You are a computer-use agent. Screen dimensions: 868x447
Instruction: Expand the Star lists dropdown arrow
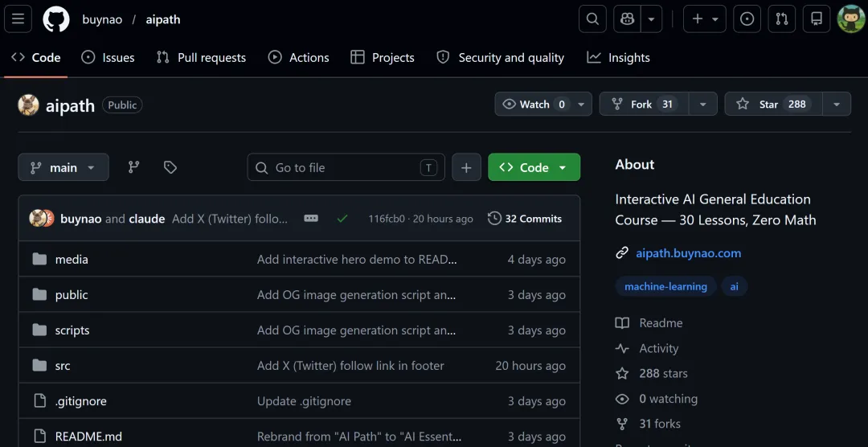pyautogui.click(x=837, y=105)
